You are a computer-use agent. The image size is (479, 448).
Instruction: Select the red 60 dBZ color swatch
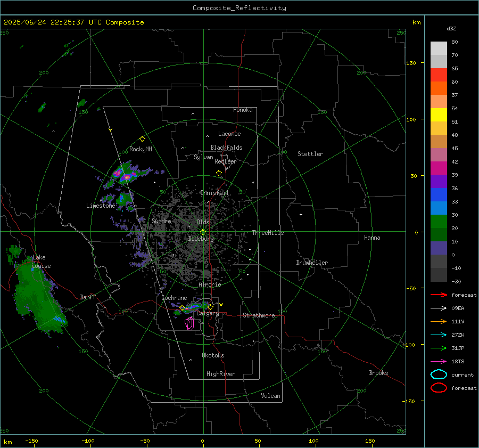coord(439,75)
